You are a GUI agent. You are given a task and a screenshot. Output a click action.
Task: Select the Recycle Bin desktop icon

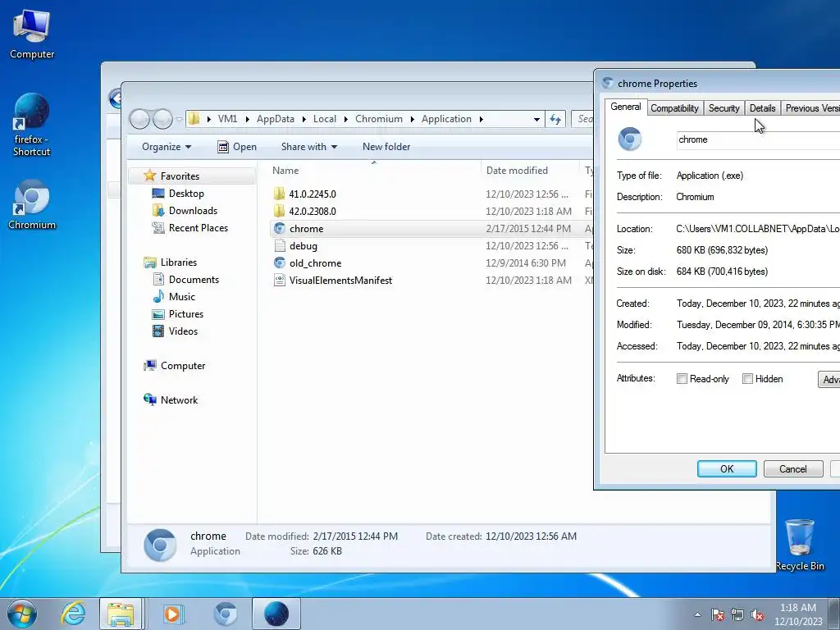799,545
